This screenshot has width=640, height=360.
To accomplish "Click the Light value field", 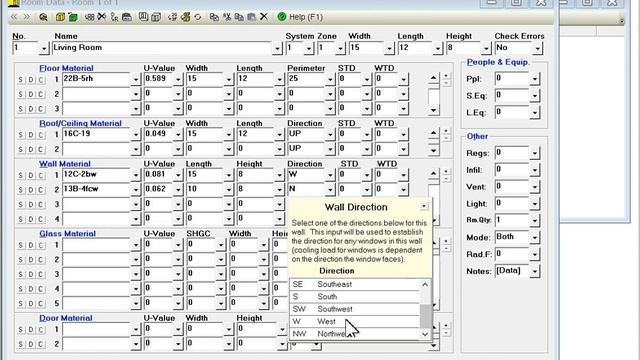I will [512, 203].
